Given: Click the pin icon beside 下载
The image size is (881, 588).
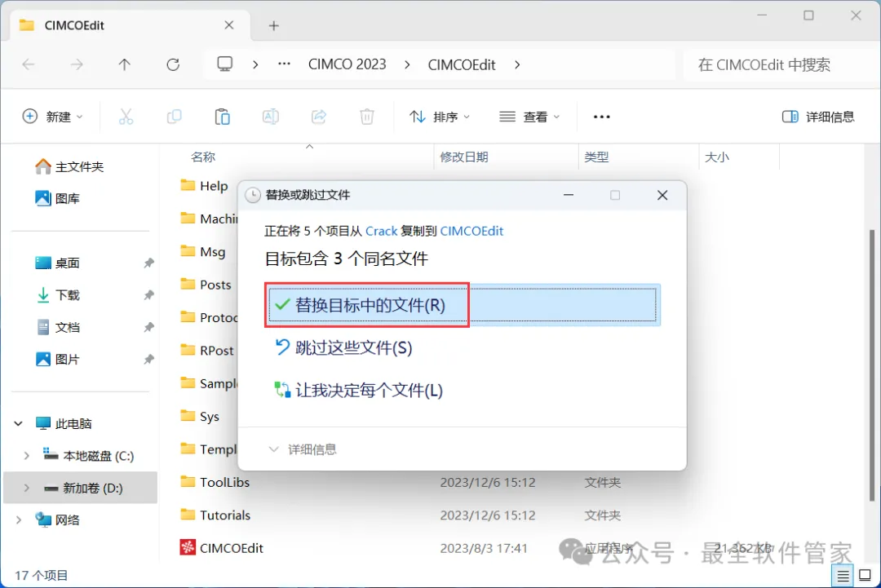Looking at the screenshot, I should click(149, 295).
